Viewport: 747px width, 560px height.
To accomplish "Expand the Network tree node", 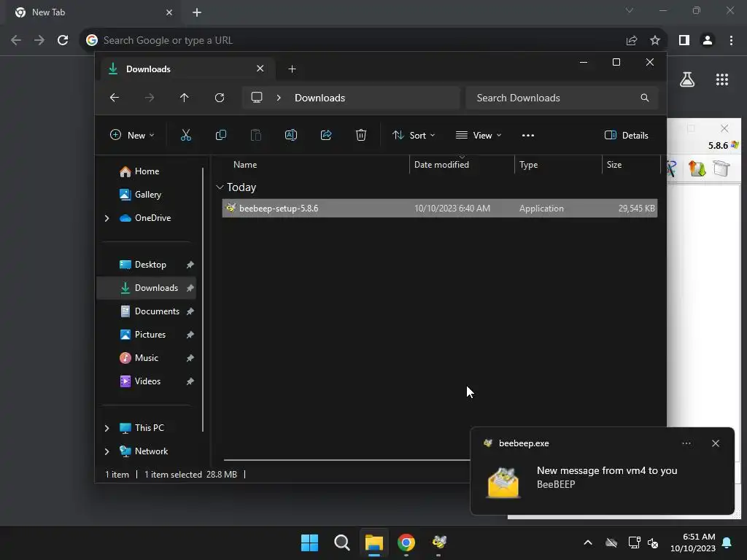I will [107, 451].
